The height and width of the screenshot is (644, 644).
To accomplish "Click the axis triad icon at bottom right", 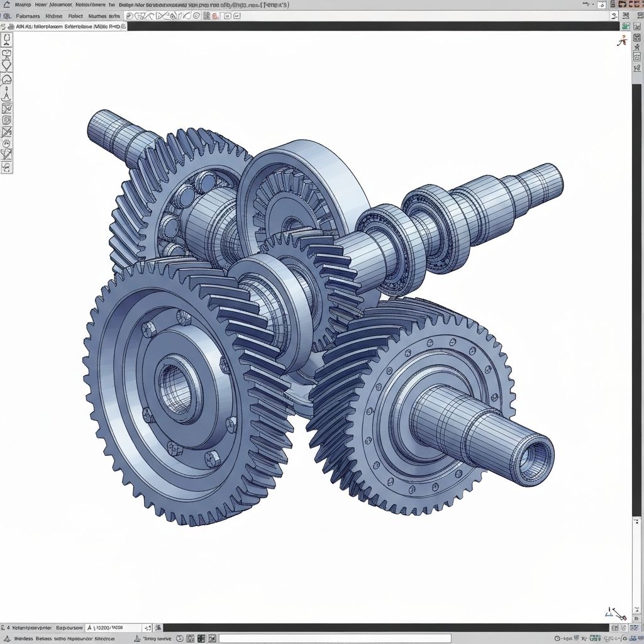I will 615,612.
